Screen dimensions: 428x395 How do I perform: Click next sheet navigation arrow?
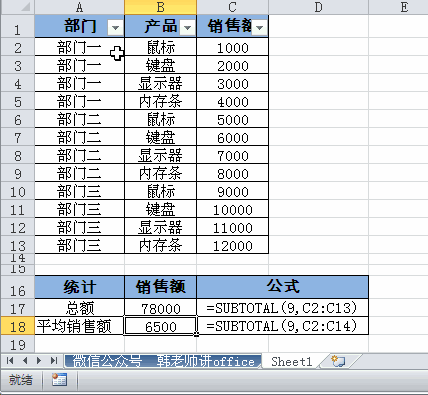pyautogui.click(x=39, y=360)
